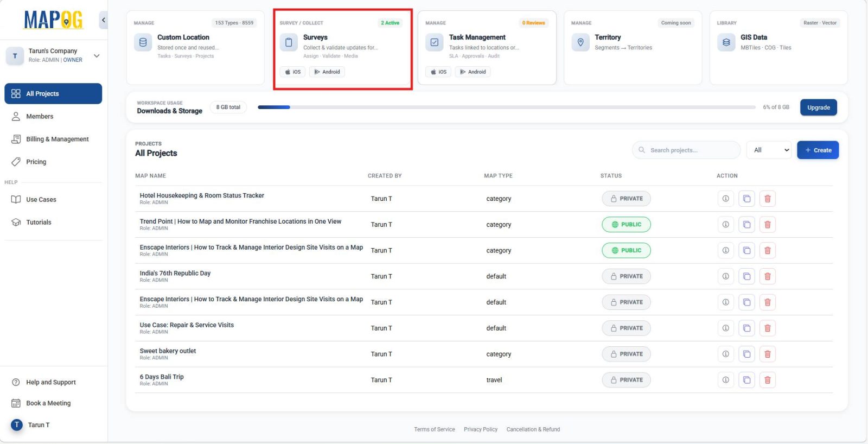This screenshot has width=868, height=444.
Task: Open info for Use Case: Repair project
Action: [725, 328]
